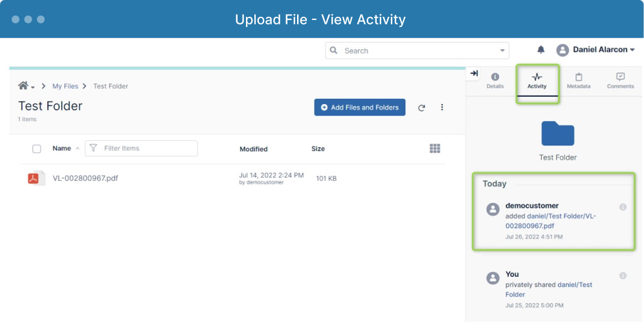Image resolution: width=644 pixels, height=329 pixels.
Task: Click the Name column header
Action: point(61,148)
